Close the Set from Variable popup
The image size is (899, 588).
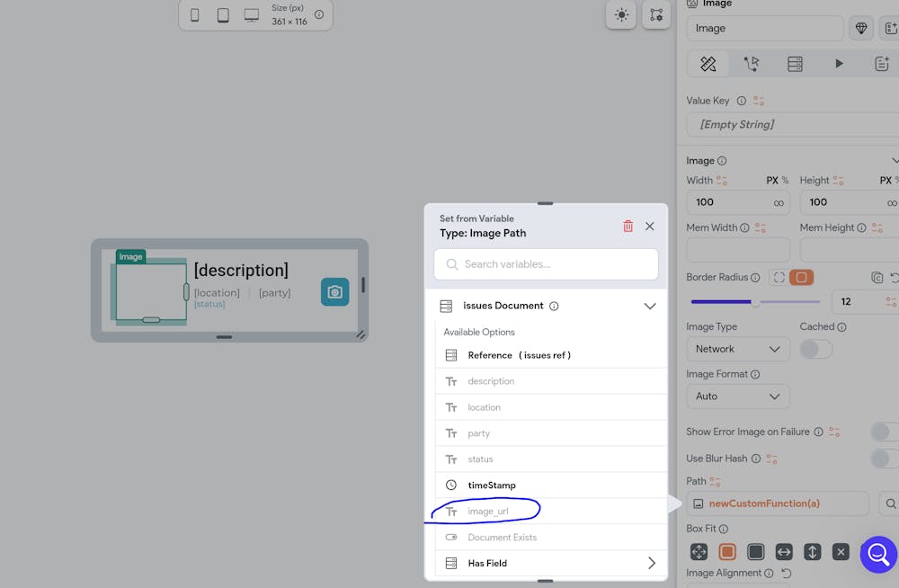pyautogui.click(x=650, y=226)
